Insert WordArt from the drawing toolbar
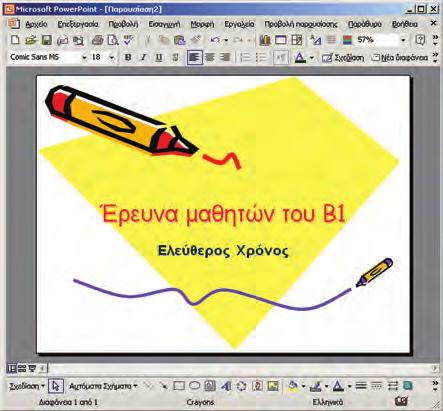This screenshot has height=411, width=443. click(226, 386)
